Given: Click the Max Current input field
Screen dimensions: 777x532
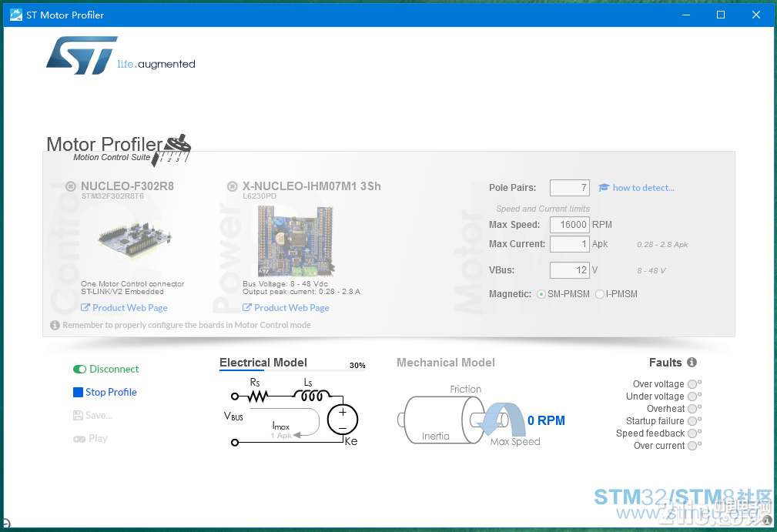Looking at the screenshot, I should (x=570, y=244).
